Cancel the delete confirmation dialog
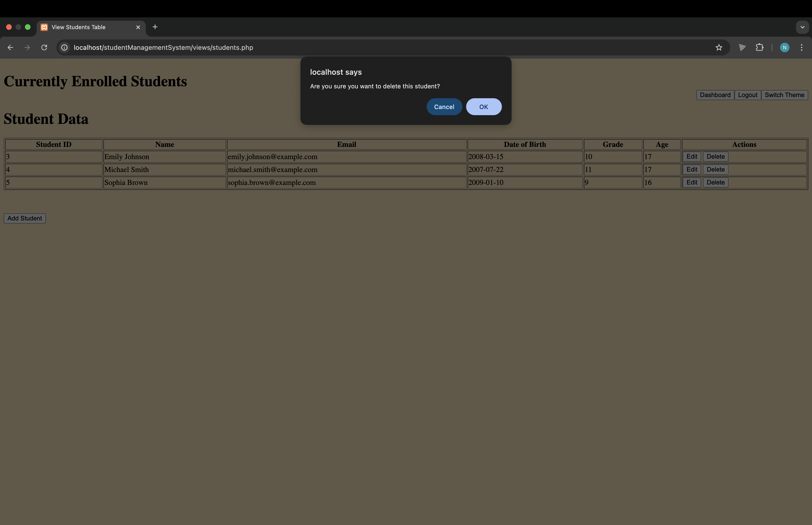The width and height of the screenshot is (812, 525). click(x=444, y=107)
